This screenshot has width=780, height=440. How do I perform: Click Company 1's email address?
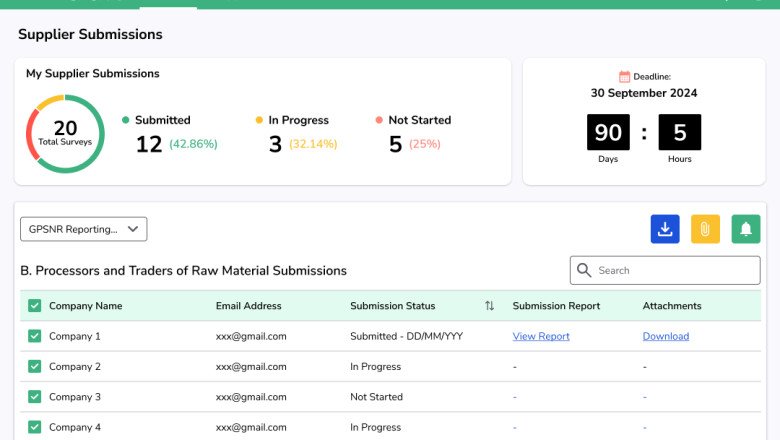[251, 337]
